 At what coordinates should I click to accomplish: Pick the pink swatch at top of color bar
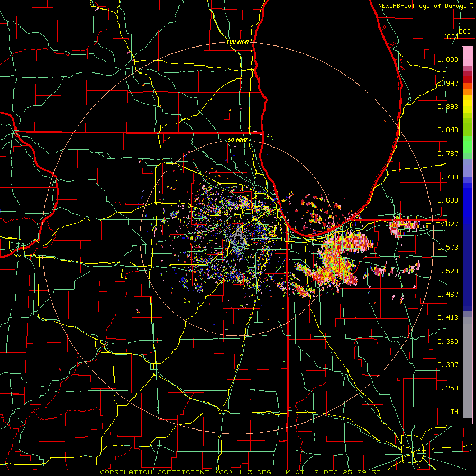point(467,56)
